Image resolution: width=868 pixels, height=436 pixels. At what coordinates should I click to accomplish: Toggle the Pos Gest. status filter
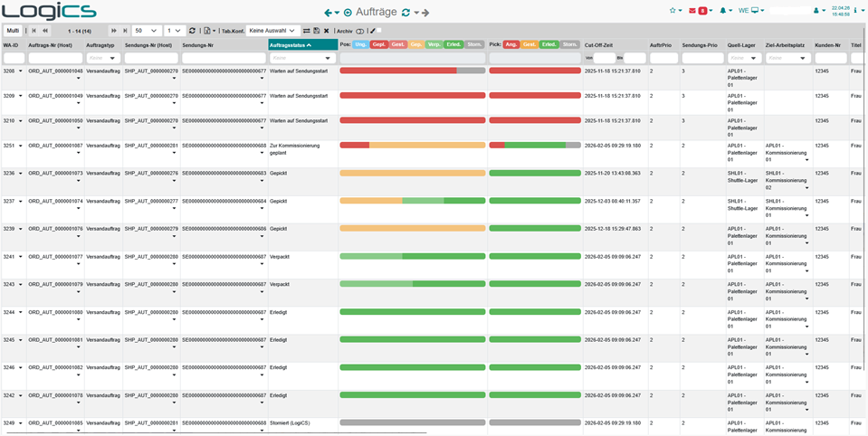397,44
